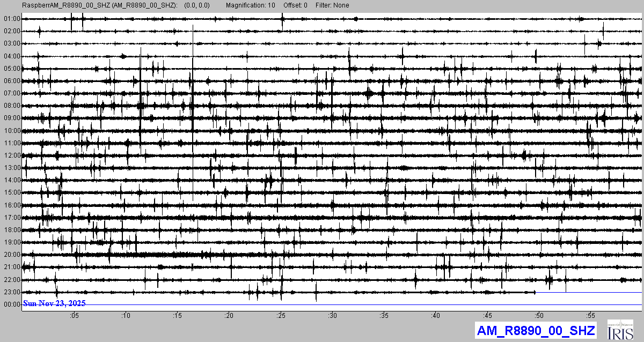This screenshot has height=342, width=644.
Task: Select the 20:00 hour row label
Action: point(12,255)
